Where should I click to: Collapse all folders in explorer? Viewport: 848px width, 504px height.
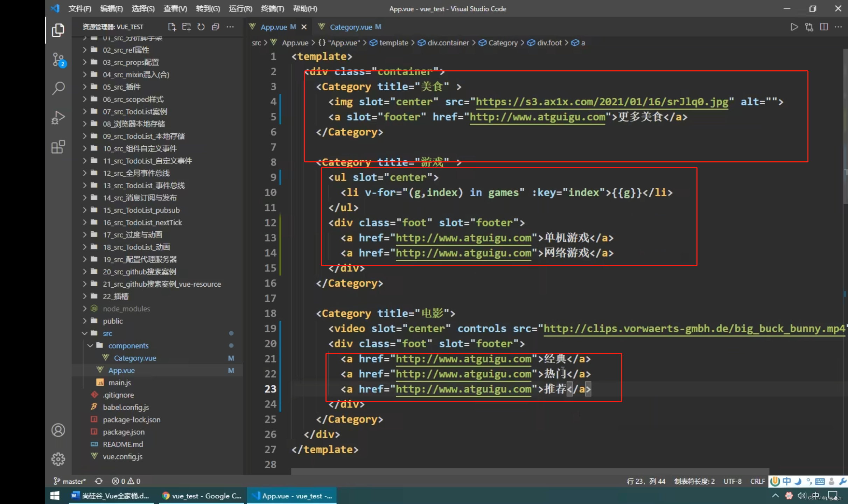pyautogui.click(x=216, y=27)
